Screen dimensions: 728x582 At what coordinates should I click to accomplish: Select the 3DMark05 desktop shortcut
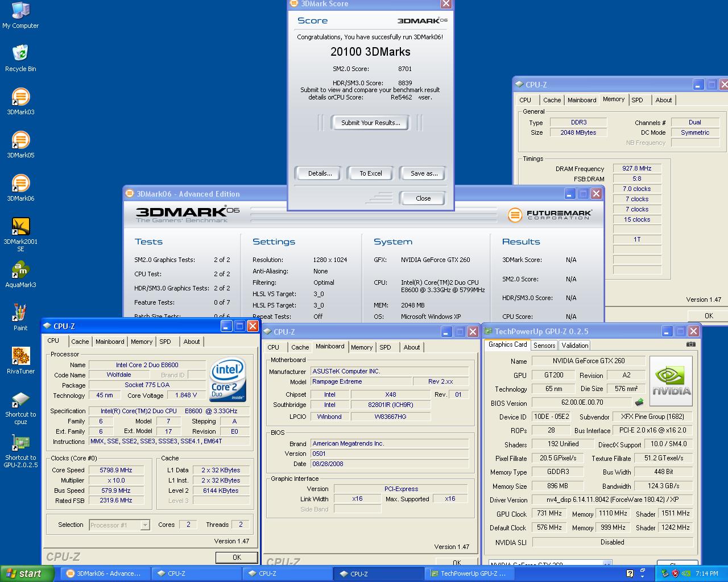click(x=20, y=144)
